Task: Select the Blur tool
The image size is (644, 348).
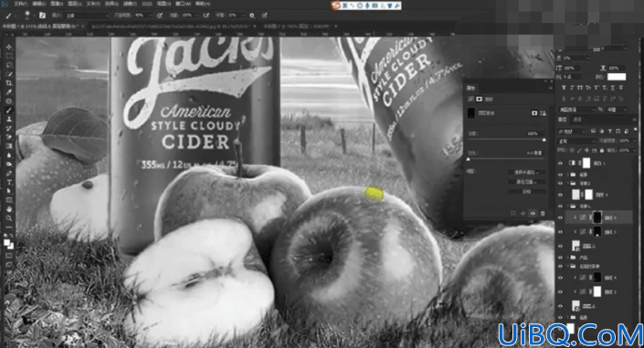Action: (8, 155)
